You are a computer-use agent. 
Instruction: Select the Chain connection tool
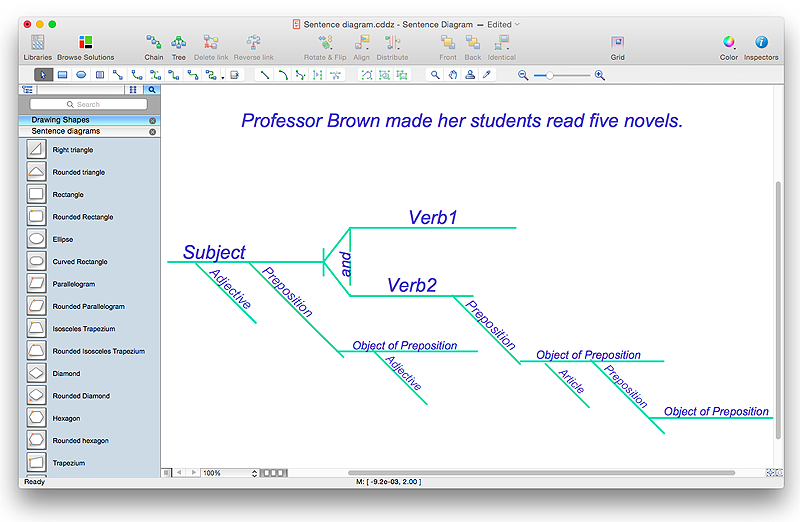153,46
